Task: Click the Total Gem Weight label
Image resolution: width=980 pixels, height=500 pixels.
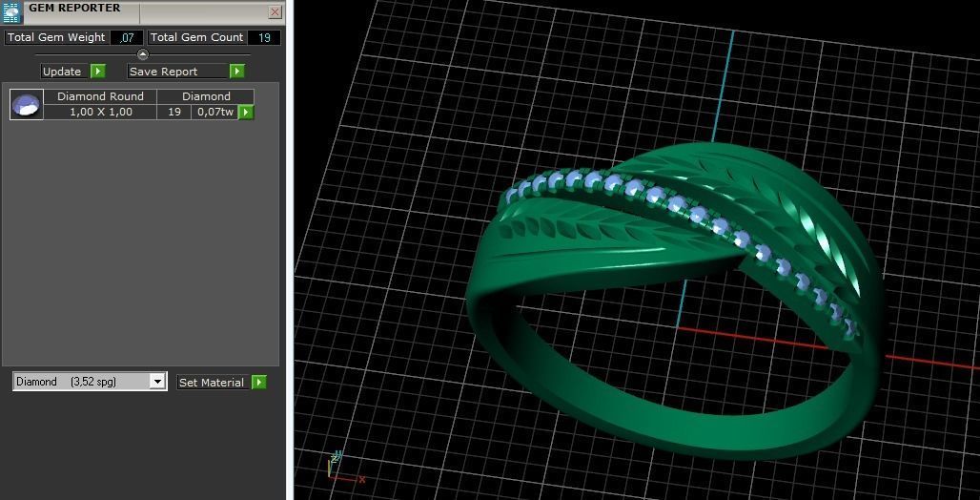Action: point(56,37)
